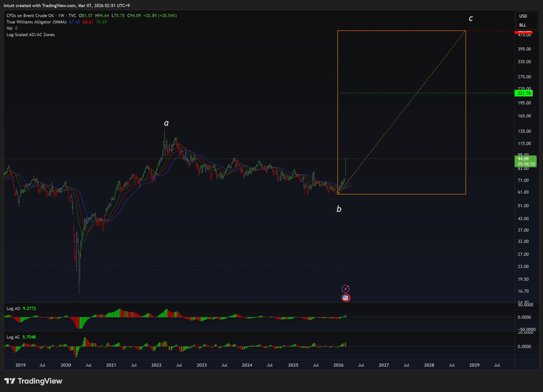The width and height of the screenshot is (543, 392).
Task: Select the wave label 'b' annotation
Action: [338, 209]
